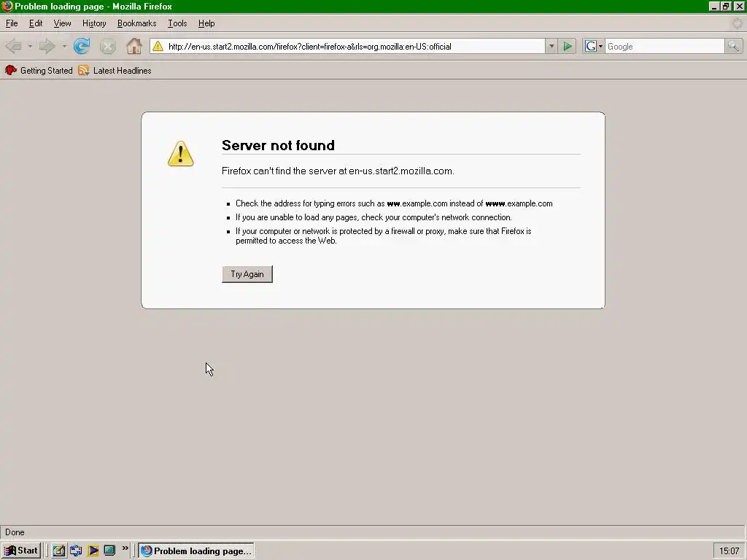Open the History menu

pyautogui.click(x=94, y=23)
